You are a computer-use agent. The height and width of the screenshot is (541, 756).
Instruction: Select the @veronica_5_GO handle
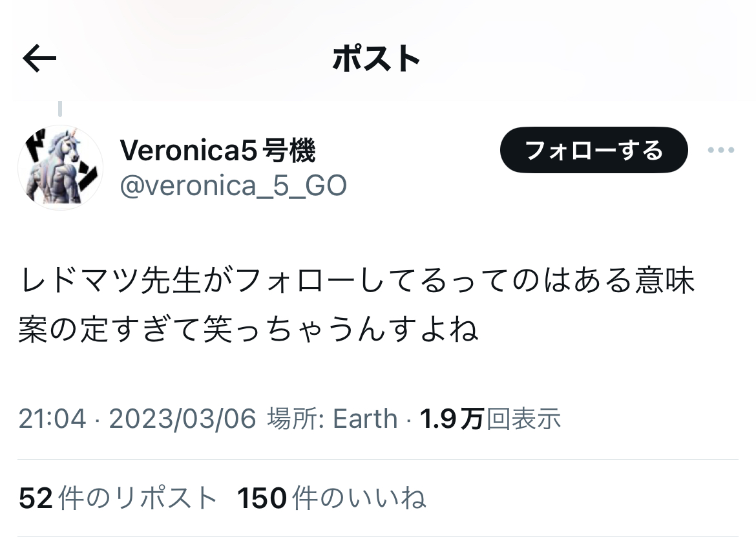(x=233, y=186)
